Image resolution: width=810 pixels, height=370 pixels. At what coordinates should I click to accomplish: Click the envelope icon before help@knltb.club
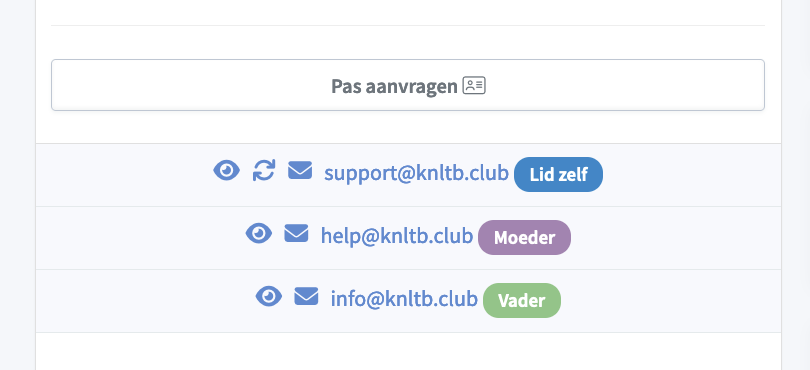(x=296, y=233)
